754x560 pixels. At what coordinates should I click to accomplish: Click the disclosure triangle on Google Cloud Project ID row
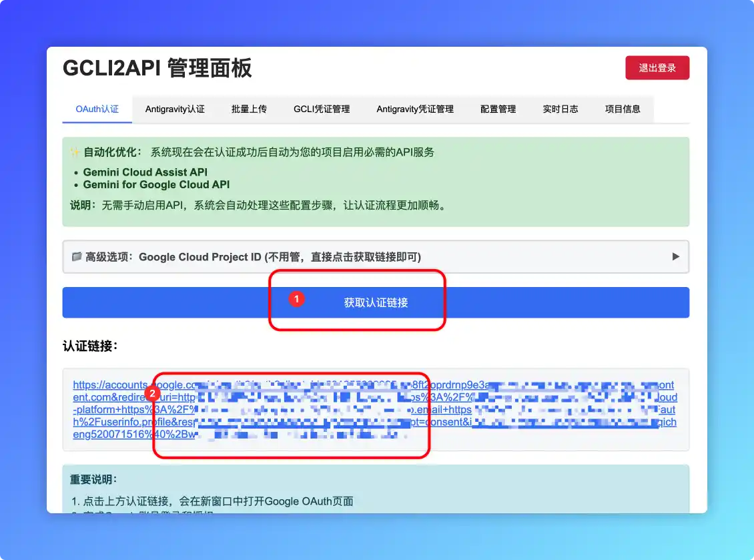point(676,256)
